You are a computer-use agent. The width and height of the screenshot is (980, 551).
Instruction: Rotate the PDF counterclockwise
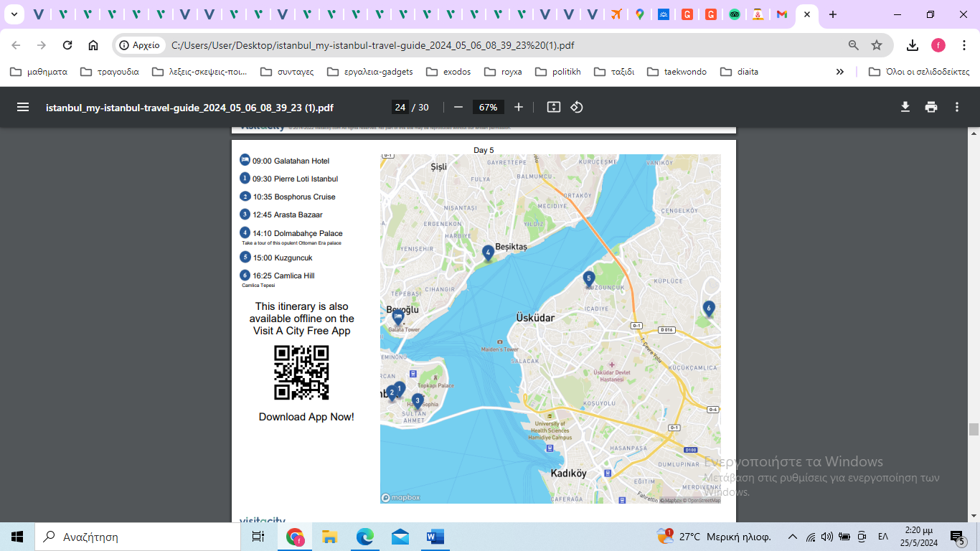tap(577, 107)
